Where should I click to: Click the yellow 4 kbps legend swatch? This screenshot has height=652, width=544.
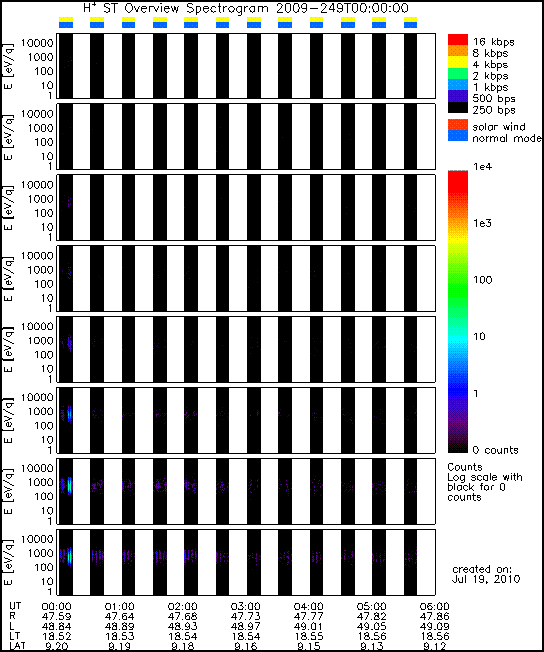[457, 62]
